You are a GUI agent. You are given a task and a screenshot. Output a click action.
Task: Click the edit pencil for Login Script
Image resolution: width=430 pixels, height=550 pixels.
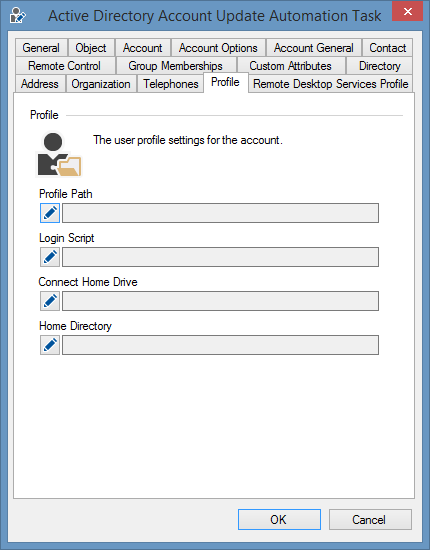(50, 257)
